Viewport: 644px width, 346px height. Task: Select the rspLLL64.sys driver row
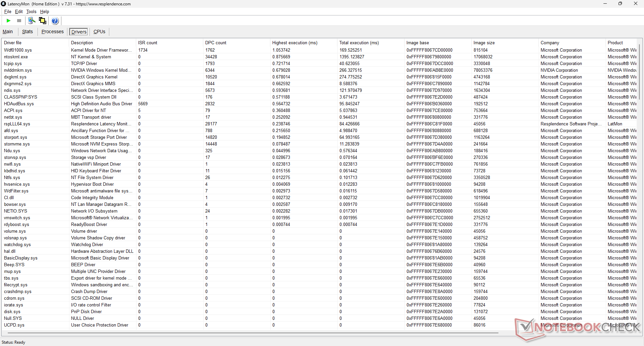[x=319, y=124]
